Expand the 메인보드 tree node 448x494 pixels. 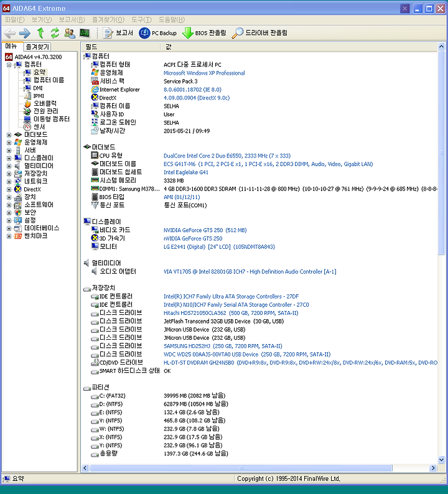[x=9, y=134]
